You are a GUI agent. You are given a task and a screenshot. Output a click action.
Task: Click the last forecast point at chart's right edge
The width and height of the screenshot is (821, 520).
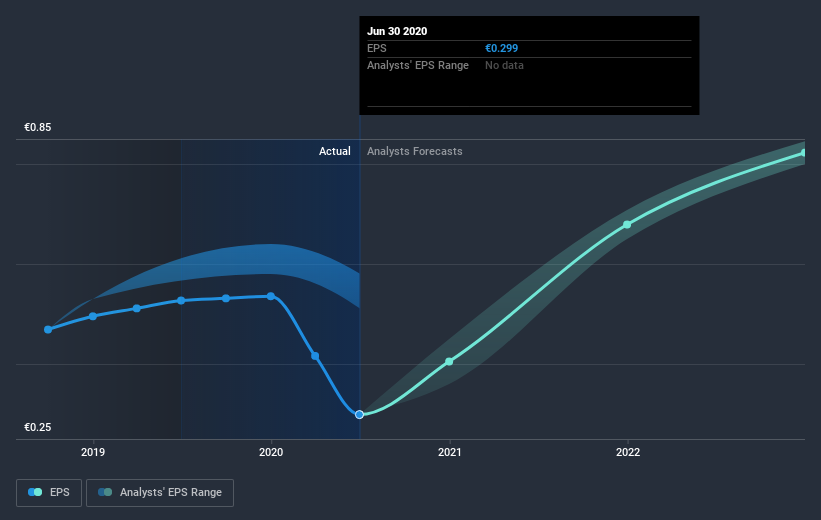[x=804, y=153]
